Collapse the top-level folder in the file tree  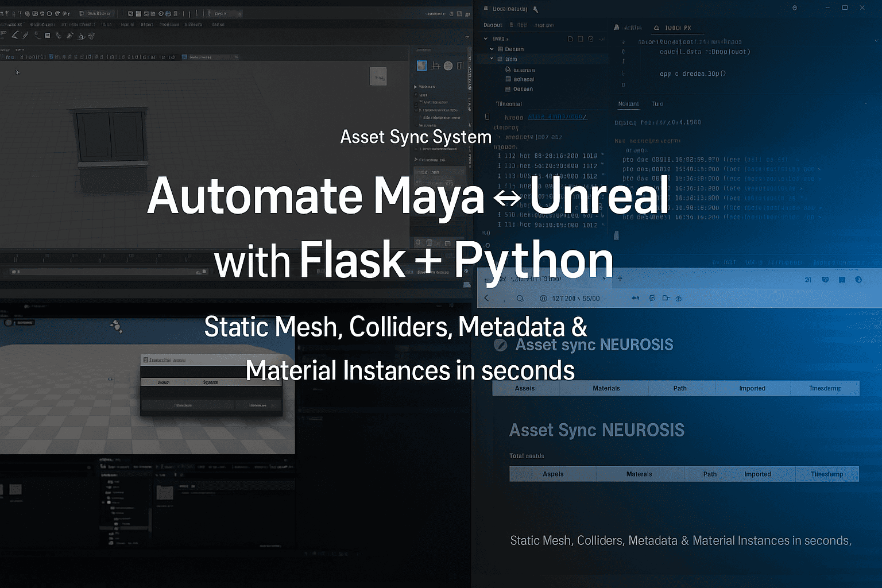[485, 38]
